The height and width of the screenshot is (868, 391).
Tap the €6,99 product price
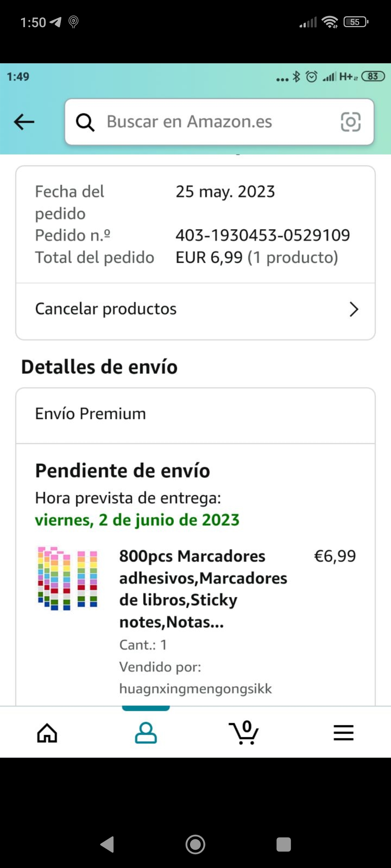click(335, 556)
